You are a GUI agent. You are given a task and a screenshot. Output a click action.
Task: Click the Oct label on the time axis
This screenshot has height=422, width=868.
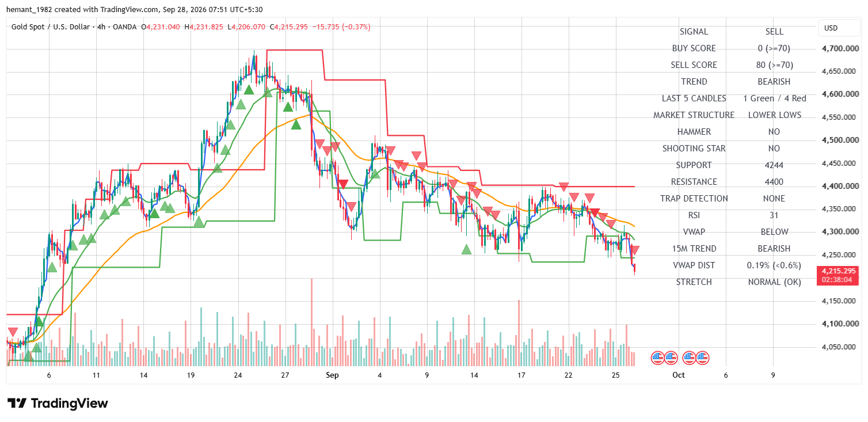pyautogui.click(x=679, y=375)
